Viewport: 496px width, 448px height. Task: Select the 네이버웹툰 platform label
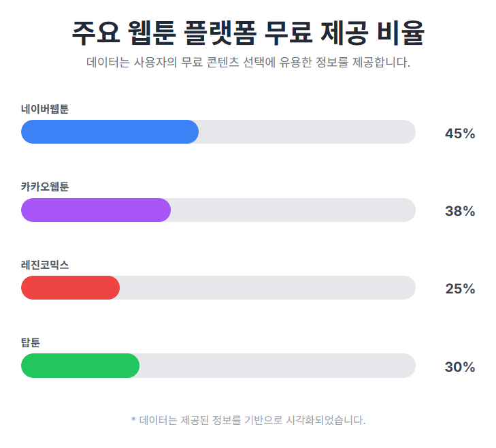[x=45, y=108]
